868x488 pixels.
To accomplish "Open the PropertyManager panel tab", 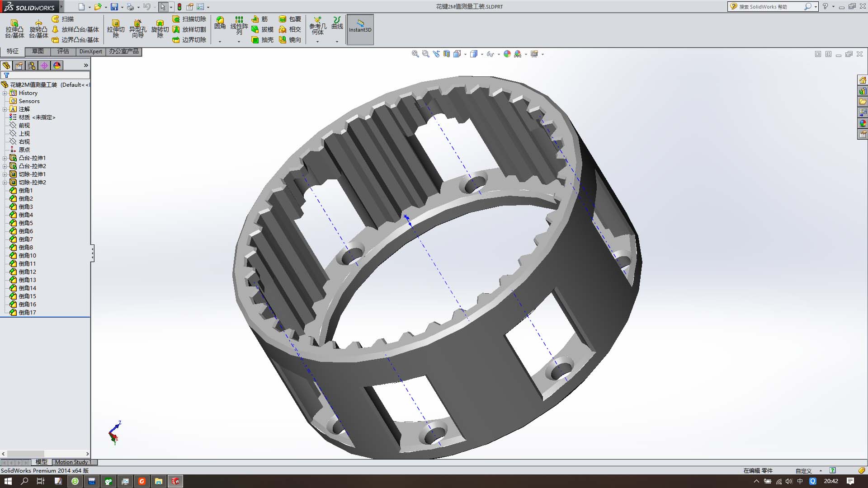I will point(19,66).
